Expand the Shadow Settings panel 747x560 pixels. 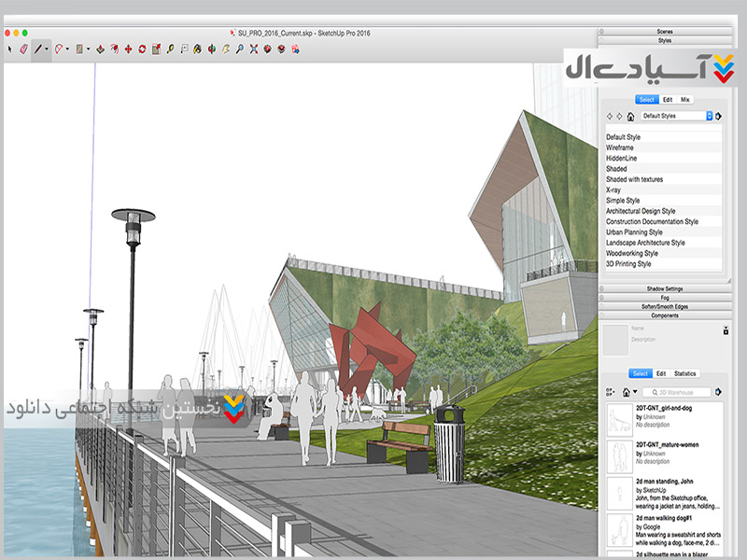665,289
